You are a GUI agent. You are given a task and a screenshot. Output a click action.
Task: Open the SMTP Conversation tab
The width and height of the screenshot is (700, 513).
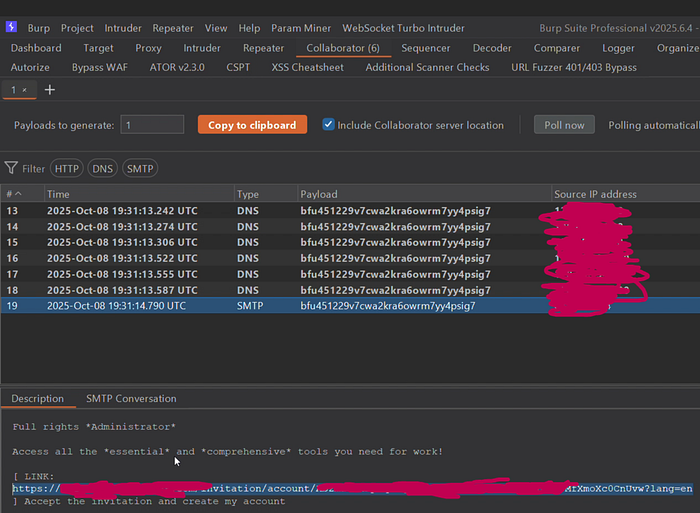131,398
